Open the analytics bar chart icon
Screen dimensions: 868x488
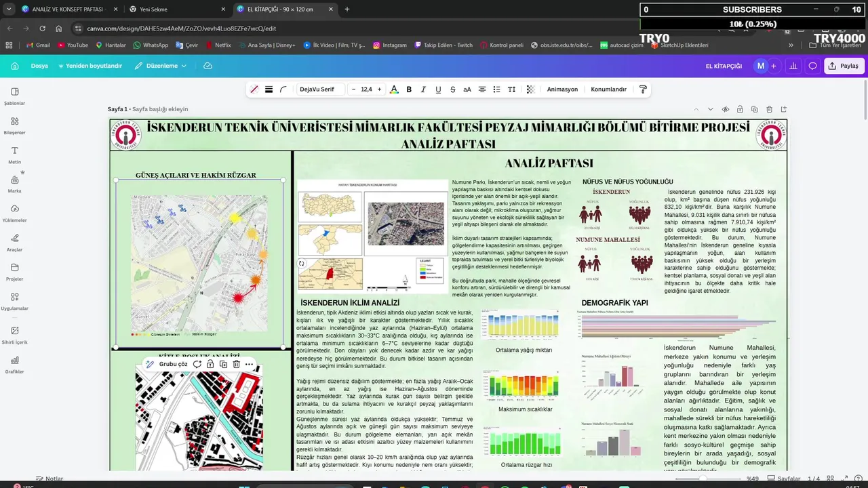[x=793, y=66]
